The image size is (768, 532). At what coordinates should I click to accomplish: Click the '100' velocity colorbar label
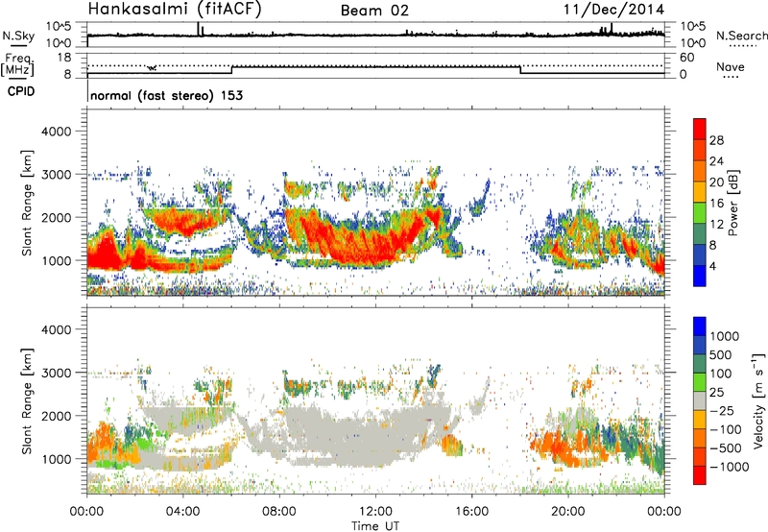[721, 374]
